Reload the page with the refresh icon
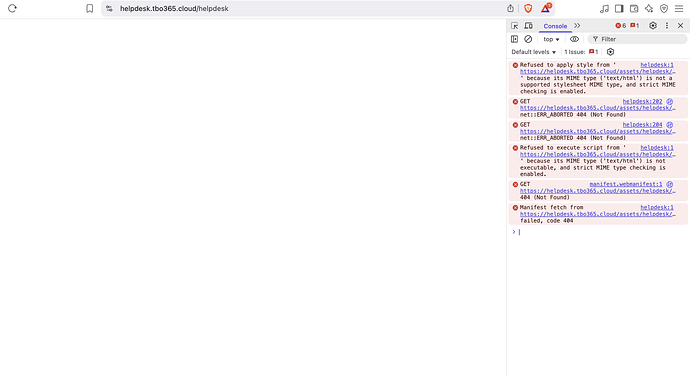The height and width of the screenshot is (376, 690). (x=12, y=8)
